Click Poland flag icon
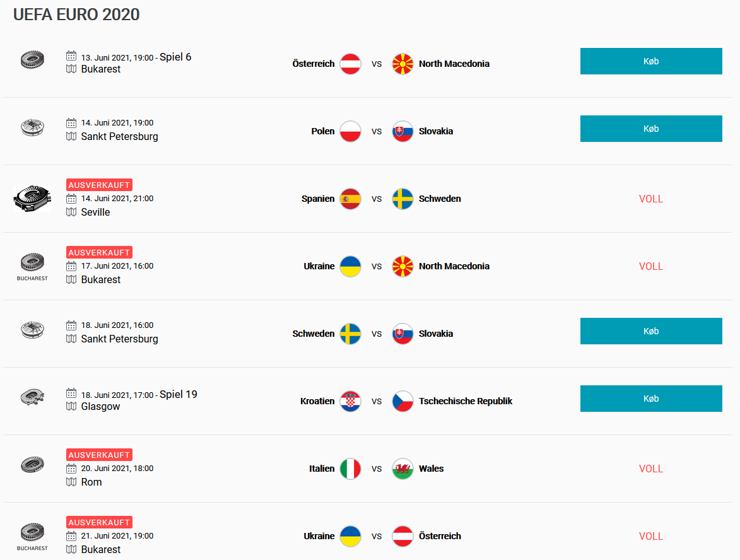This screenshot has width=740, height=560. point(350,131)
